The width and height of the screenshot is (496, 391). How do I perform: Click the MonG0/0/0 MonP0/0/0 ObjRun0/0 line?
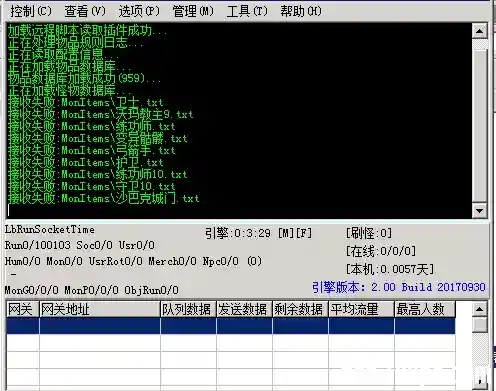(92, 290)
